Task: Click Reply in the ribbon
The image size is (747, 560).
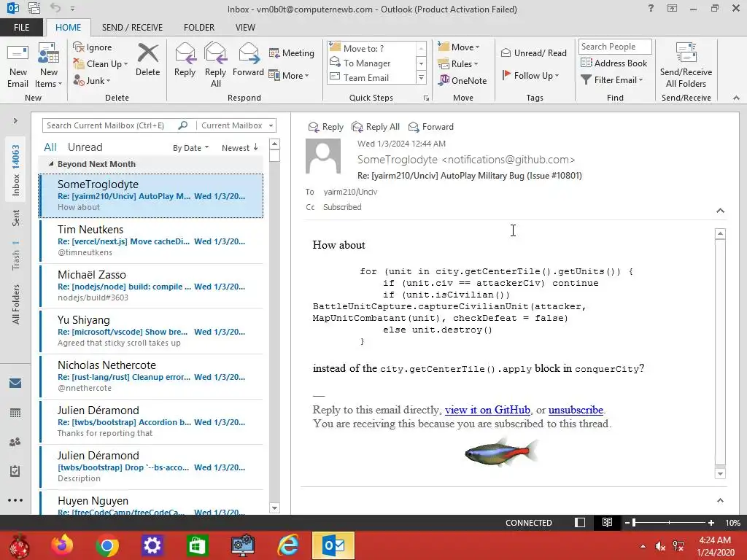Action: [x=185, y=60]
